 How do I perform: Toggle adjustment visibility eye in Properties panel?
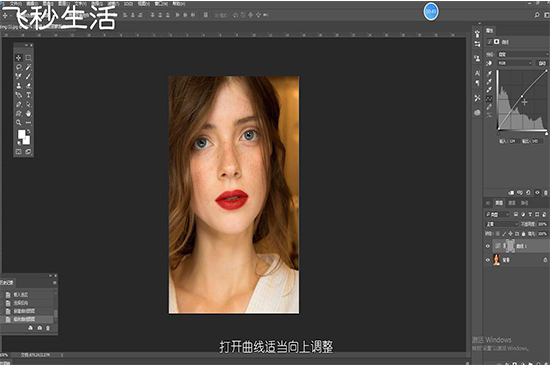(537, 192)
